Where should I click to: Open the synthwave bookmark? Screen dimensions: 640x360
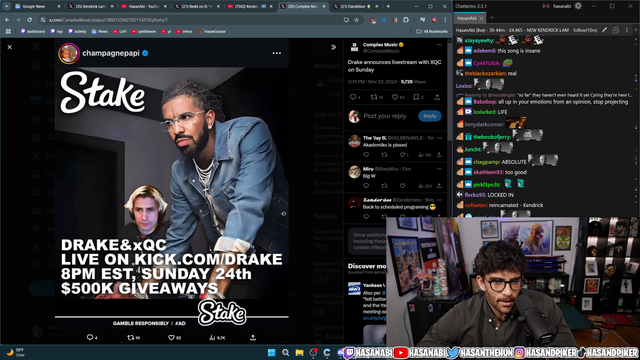click(x=144, y=31)
